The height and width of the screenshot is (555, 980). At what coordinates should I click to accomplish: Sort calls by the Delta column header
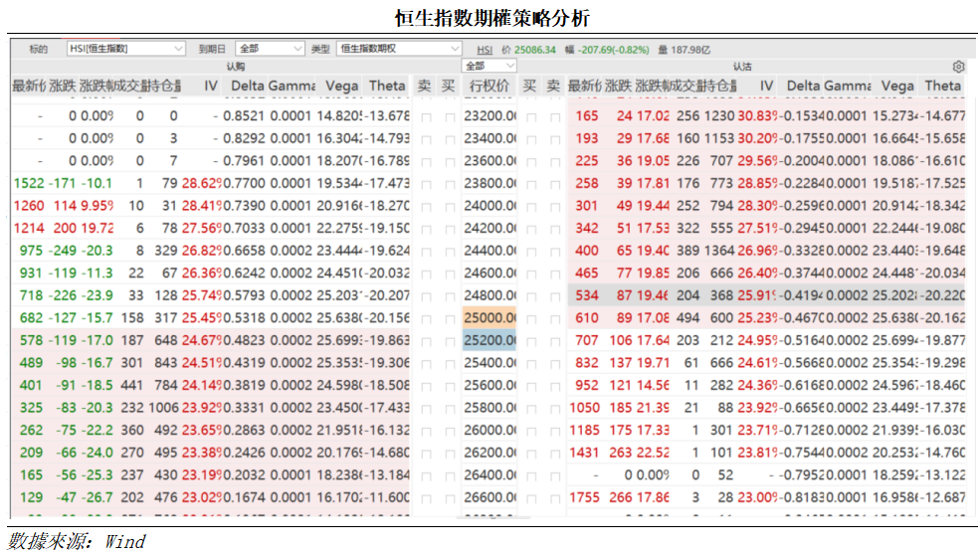point(248,86)
